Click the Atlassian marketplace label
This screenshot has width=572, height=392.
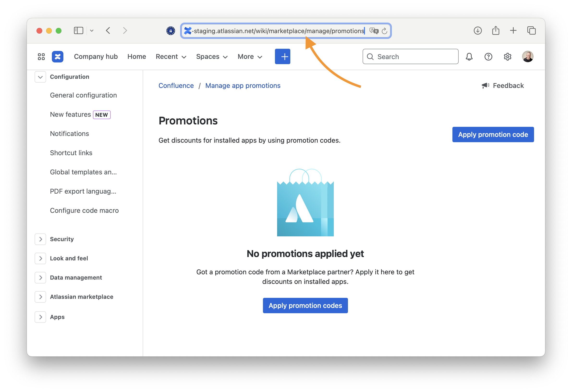[81, 297]
